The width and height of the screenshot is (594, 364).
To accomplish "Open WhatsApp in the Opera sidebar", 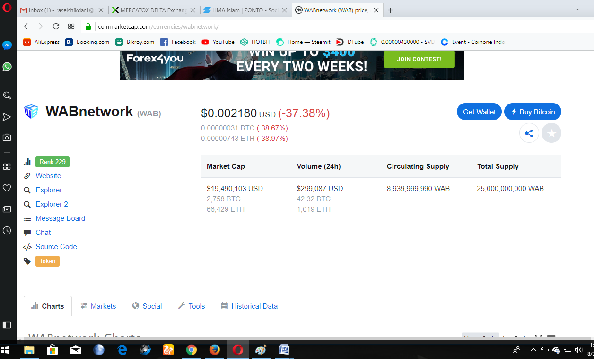I will [x=7, y=67].
